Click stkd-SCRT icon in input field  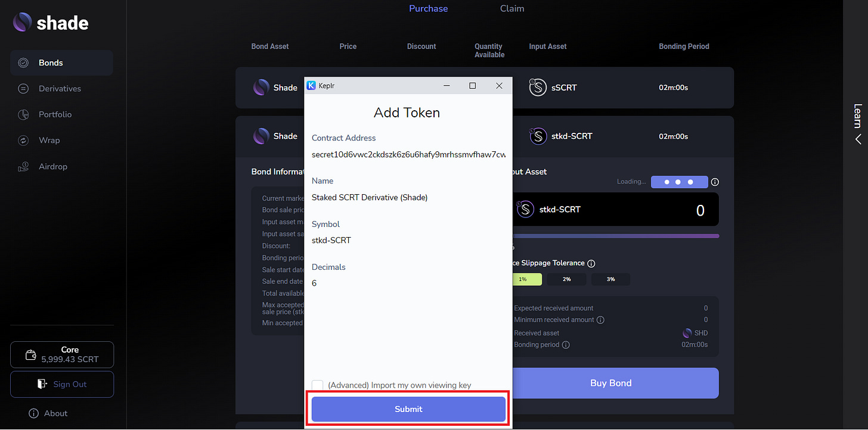(x=525, y=209)
